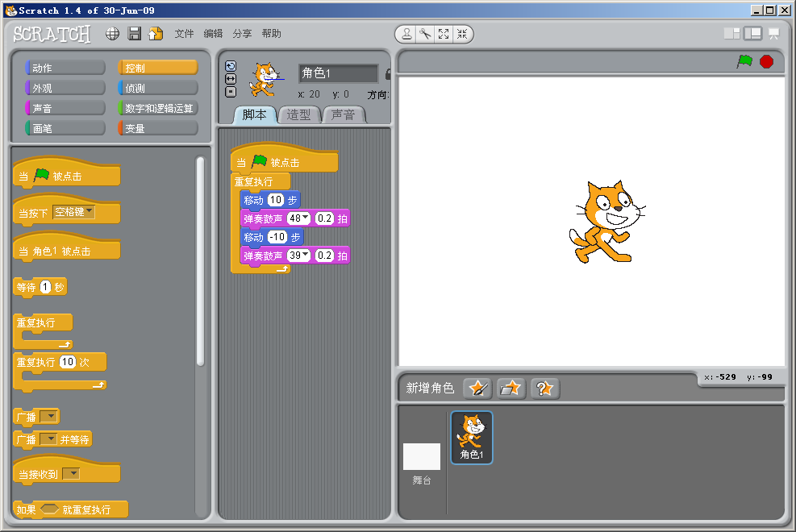Select the 外观 block category

point(65,88)
